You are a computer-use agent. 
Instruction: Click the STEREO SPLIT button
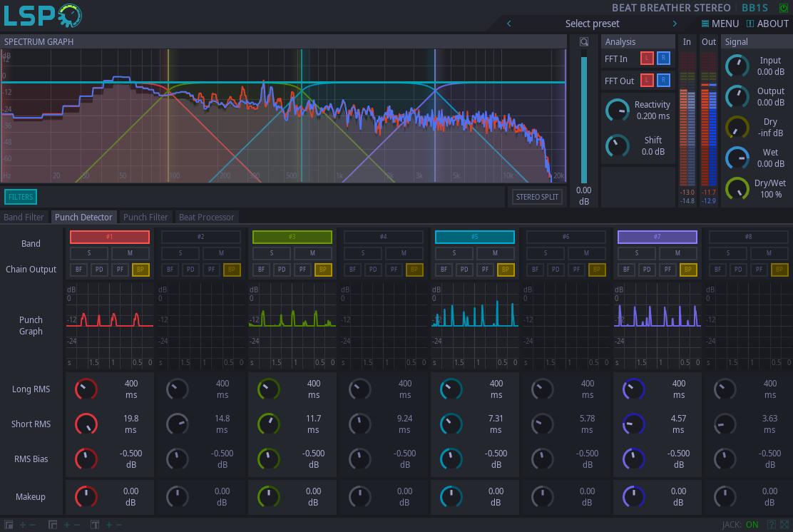pyautogui.click(x=537, y=197)
